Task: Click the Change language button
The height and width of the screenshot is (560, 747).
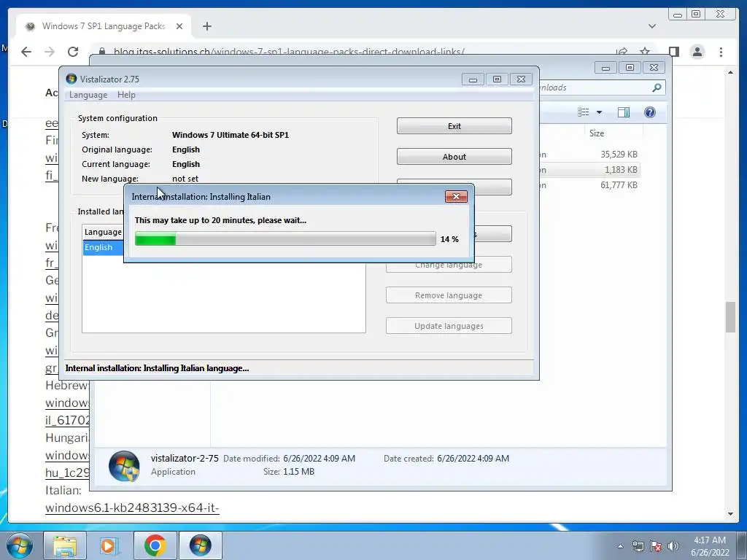Action: [449, 265]
